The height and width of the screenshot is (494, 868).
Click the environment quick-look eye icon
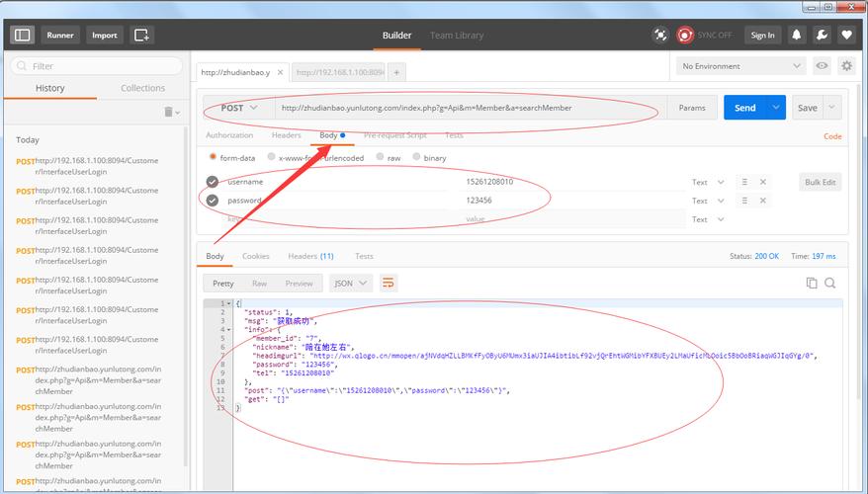coord(822,66)
